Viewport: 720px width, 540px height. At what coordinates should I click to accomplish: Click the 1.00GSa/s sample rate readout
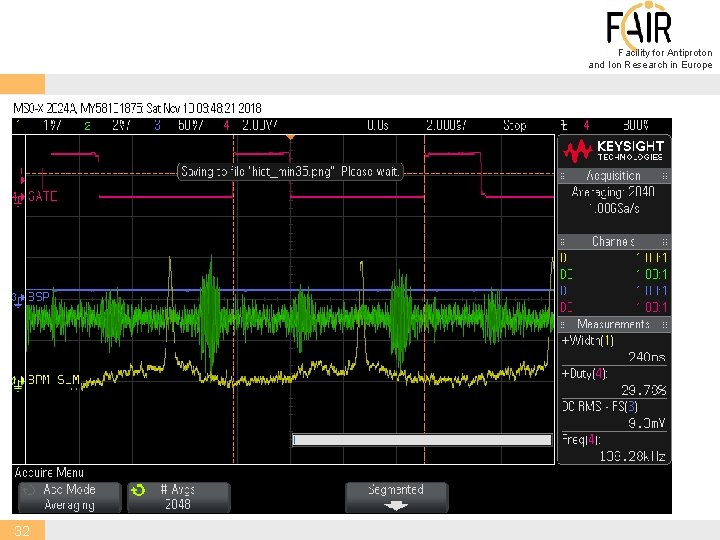click(x=614, y=208)
